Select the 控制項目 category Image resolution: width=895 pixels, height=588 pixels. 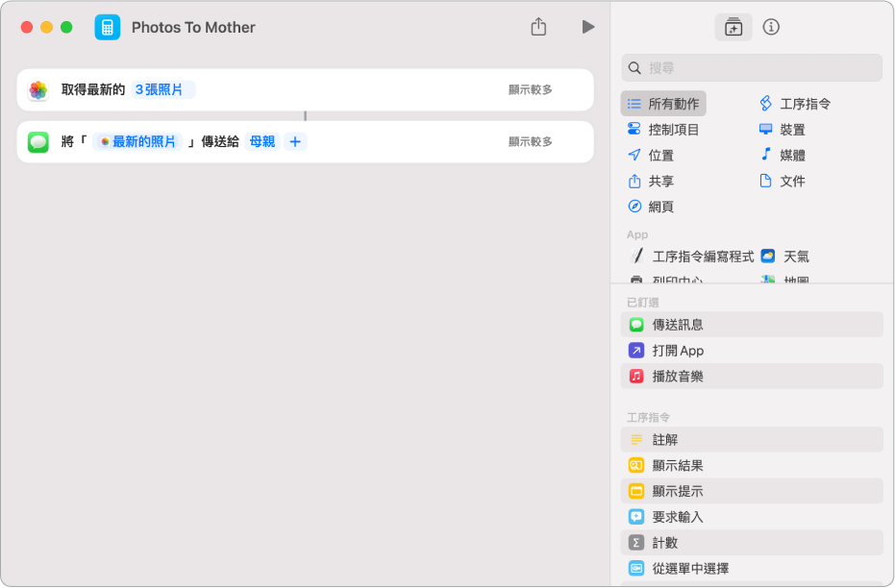tap(663, 130)
